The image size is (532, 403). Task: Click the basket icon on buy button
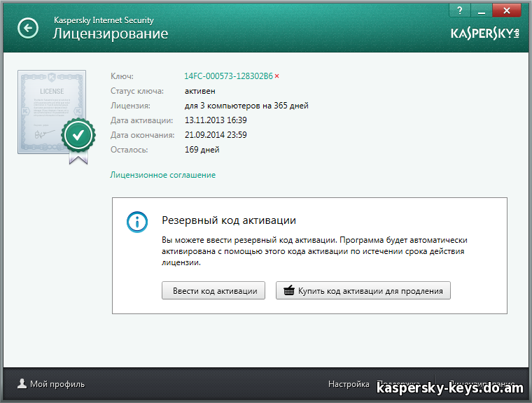point(289,290)
